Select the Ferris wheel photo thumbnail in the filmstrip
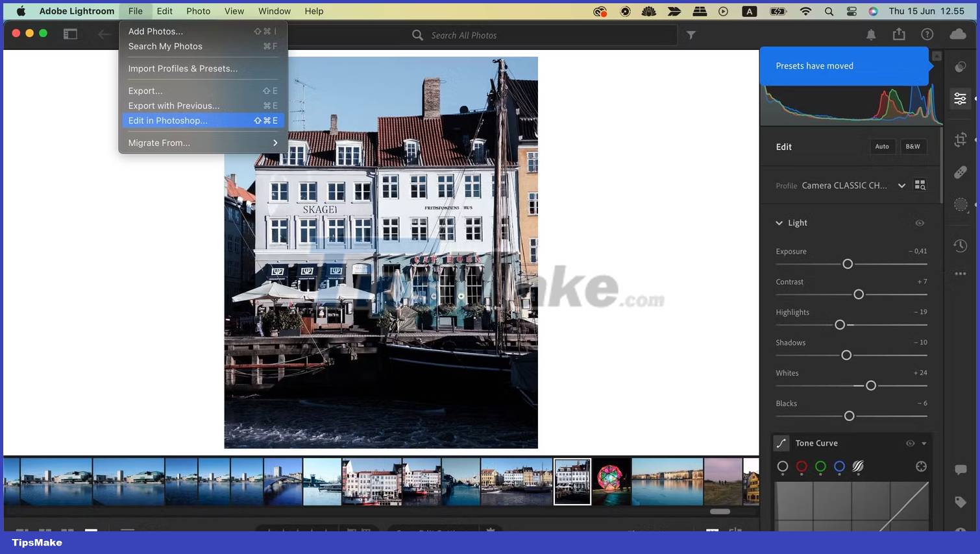Screen dimensions: 980x554 coord(611,481)
